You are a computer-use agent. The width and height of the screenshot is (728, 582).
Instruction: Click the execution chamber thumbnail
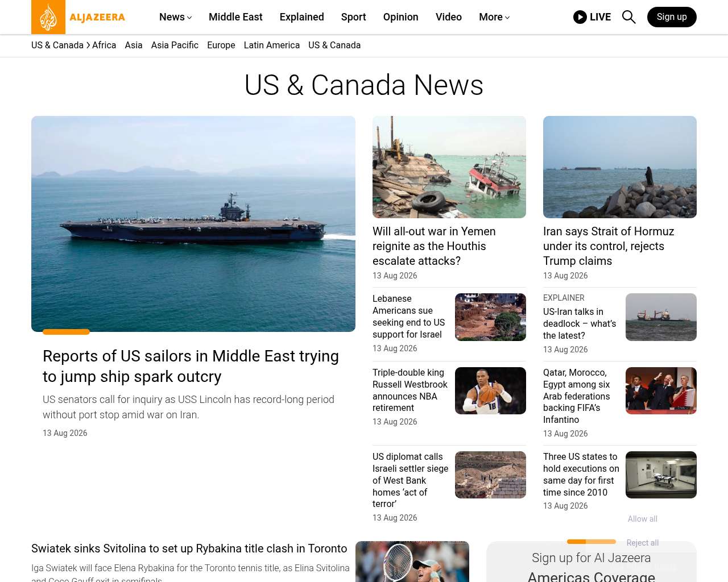[661, 475]
